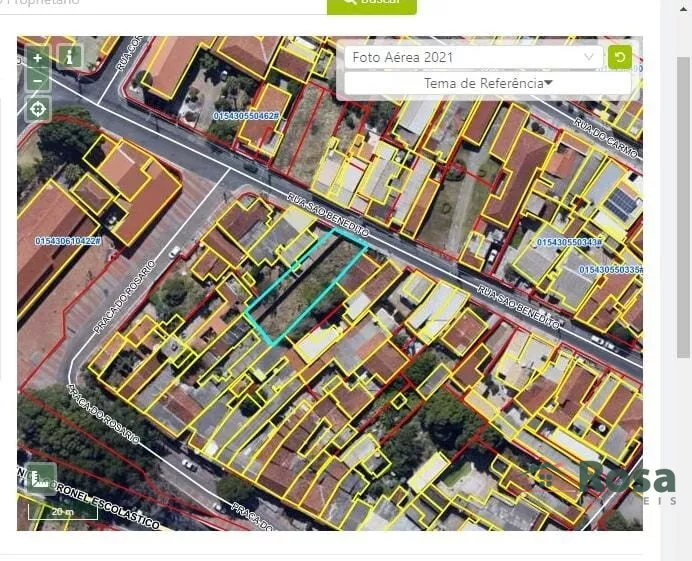Expand the Tema de Referência panel
The height and width of the screenshot is (561, 692).
488,83
